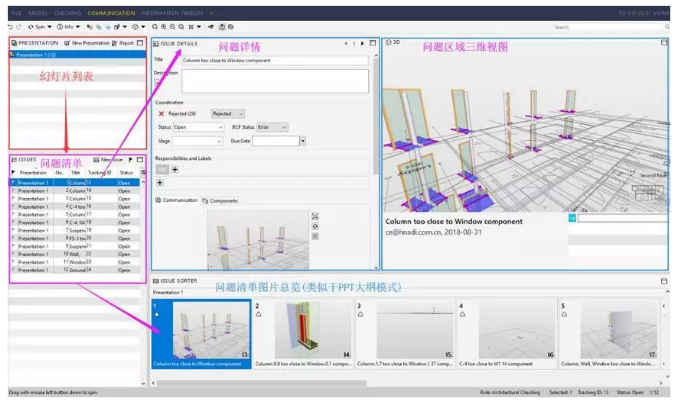The image size is (675, 409).
Task: Go to next issue in Issue Details
Action: click(362, 43)
